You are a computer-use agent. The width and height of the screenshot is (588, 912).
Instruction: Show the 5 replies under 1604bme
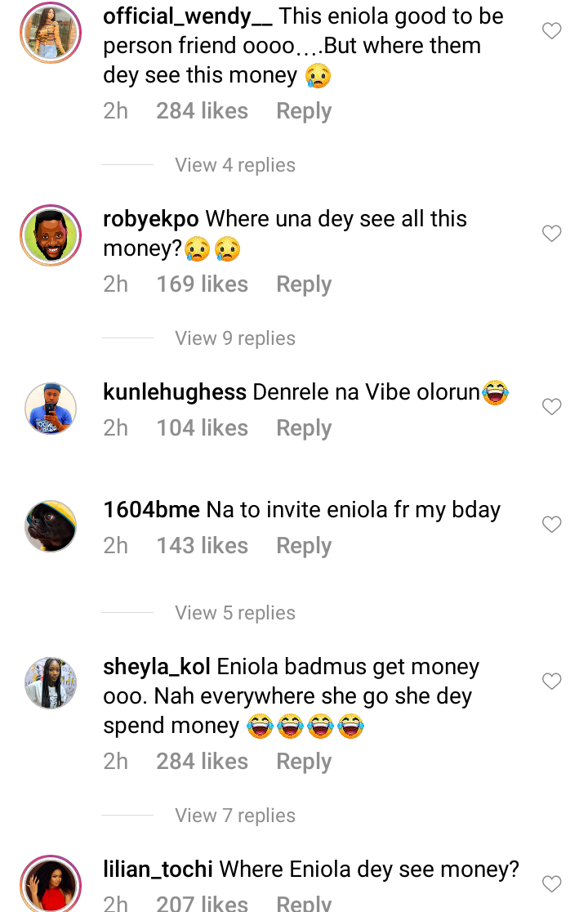(234, 613)
